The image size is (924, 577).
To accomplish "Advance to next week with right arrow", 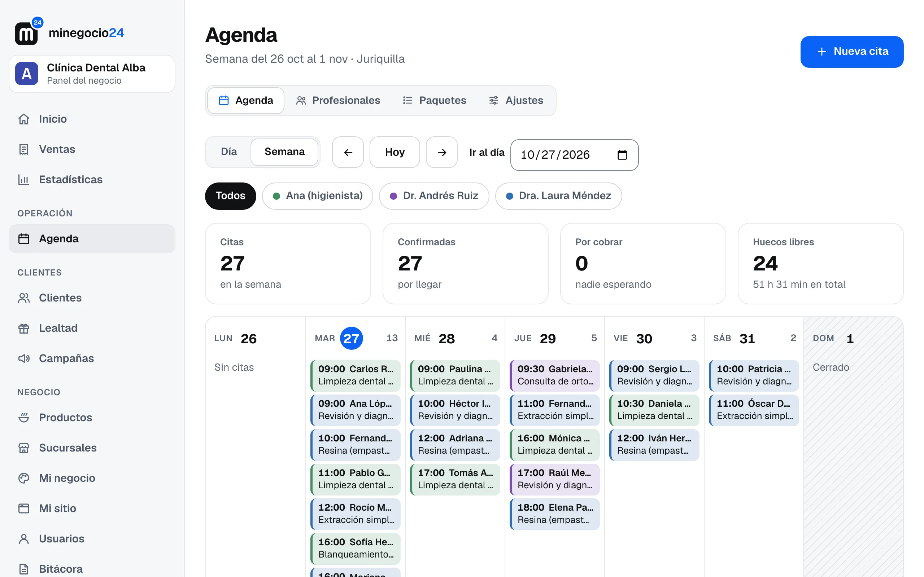I will (x=442, y=152).
